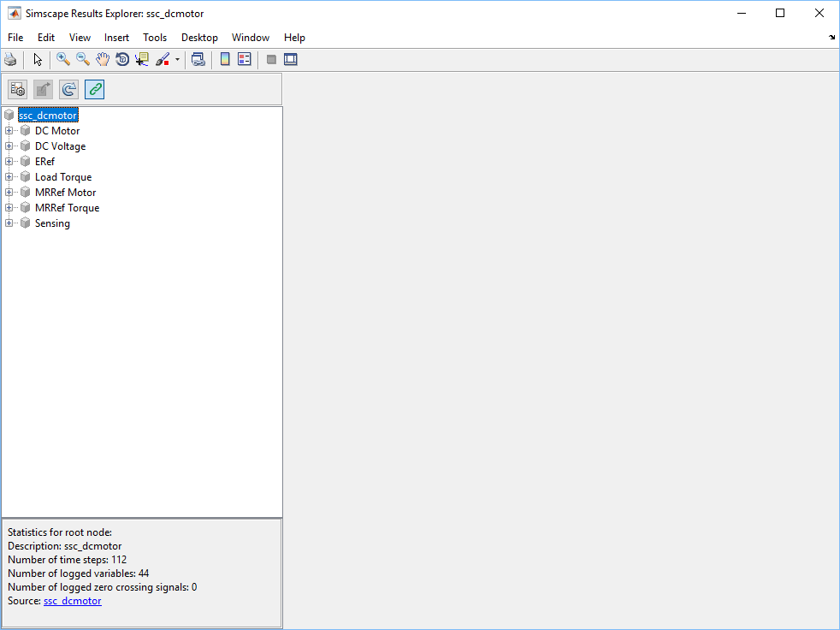Open the Insert menu

(x=117, y=38)
